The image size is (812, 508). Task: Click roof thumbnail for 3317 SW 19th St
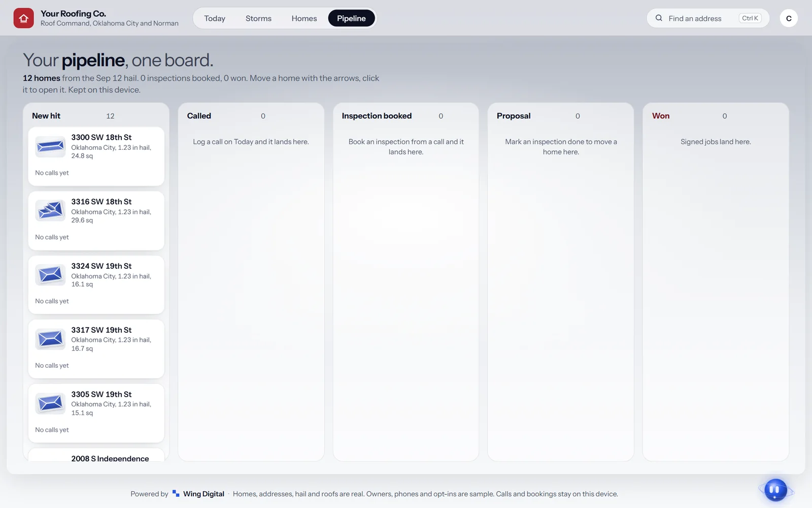50,339
